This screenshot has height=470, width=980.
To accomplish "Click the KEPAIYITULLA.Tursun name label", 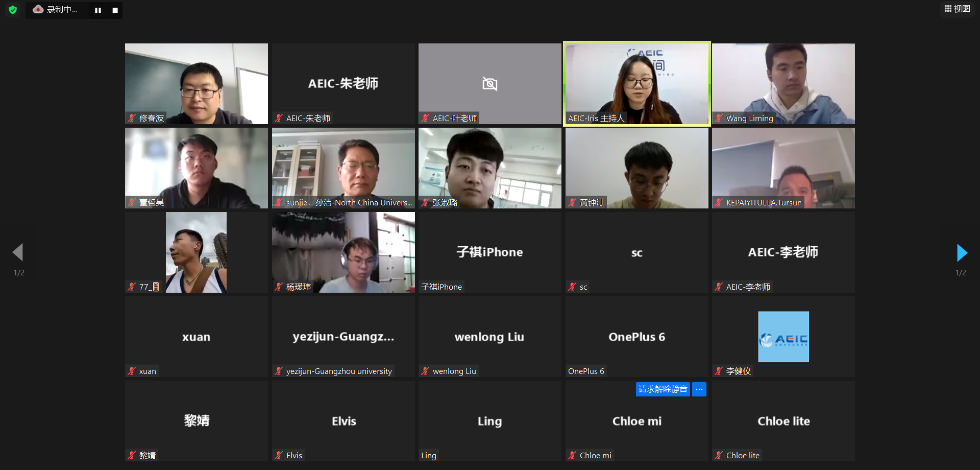I will tap(764, 203).
